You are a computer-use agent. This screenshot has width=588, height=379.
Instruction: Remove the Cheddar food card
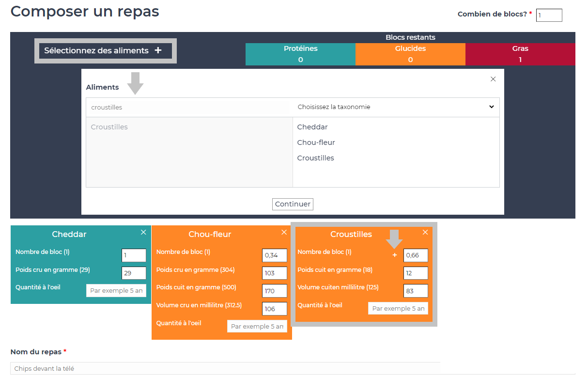(143, 233)
